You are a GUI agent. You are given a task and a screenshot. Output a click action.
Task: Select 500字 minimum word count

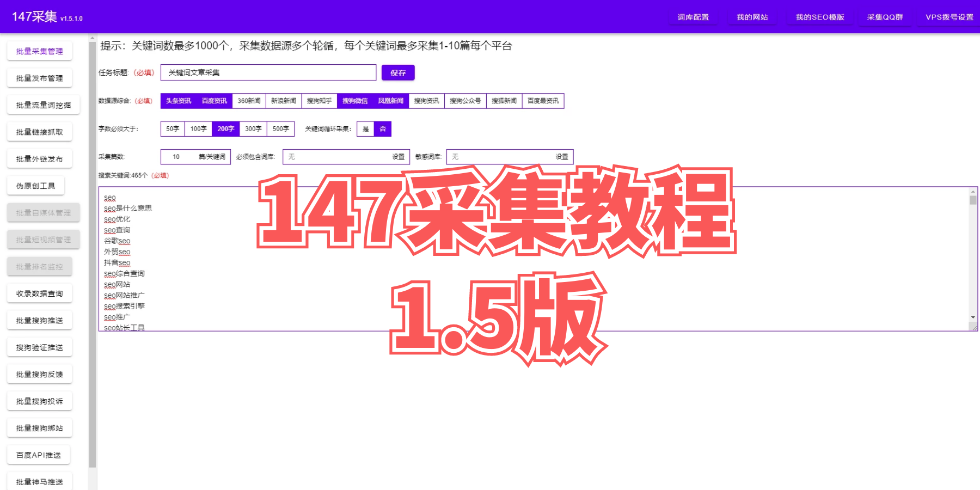coord(280,129)
